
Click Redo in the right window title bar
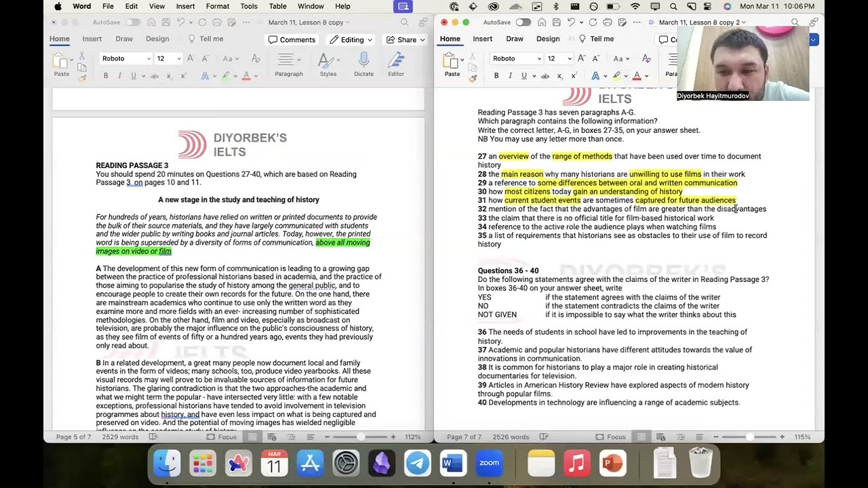pyautogui.click(x=593, y=22)
